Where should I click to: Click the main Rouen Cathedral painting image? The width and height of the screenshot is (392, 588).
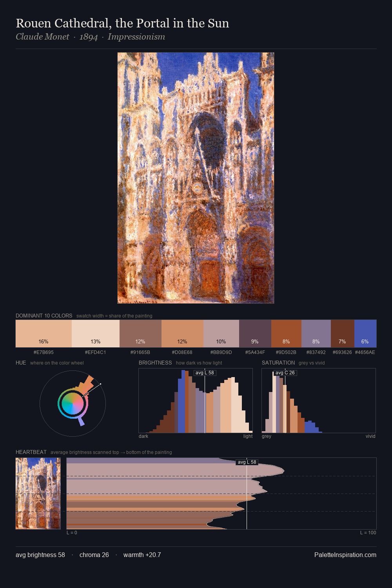196,178
